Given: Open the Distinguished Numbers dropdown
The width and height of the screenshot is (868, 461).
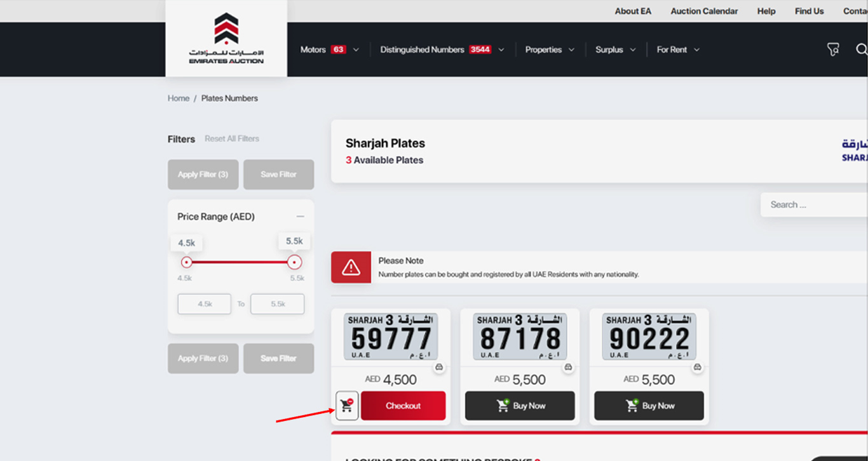Looking at the screenshot, I should tap(501, 49).
